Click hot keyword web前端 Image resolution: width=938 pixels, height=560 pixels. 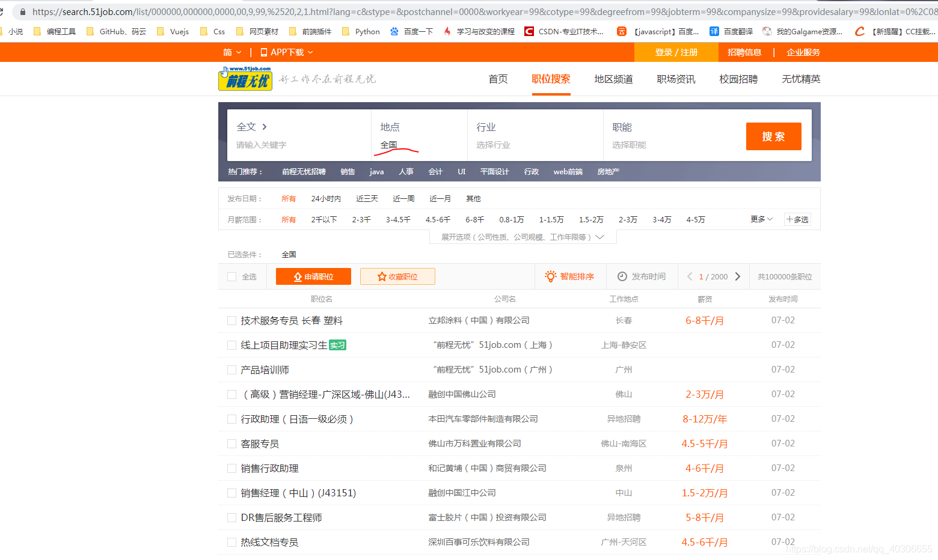point(568,171)
